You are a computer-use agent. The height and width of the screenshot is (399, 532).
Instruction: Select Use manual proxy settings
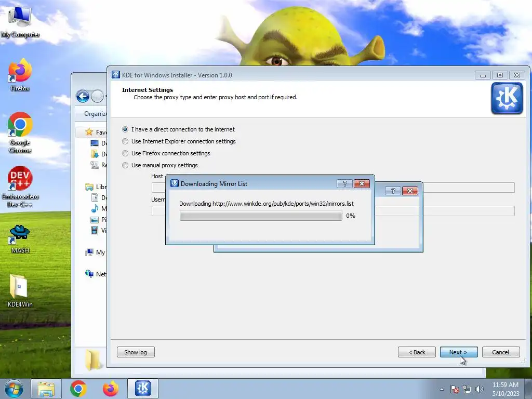point(160,165)
